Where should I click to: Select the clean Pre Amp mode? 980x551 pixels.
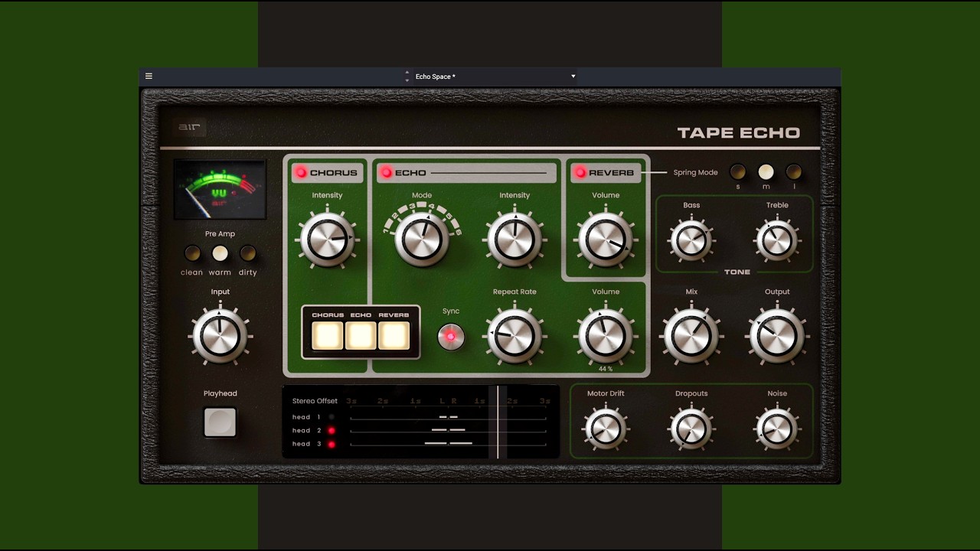[x=192, y=253]
